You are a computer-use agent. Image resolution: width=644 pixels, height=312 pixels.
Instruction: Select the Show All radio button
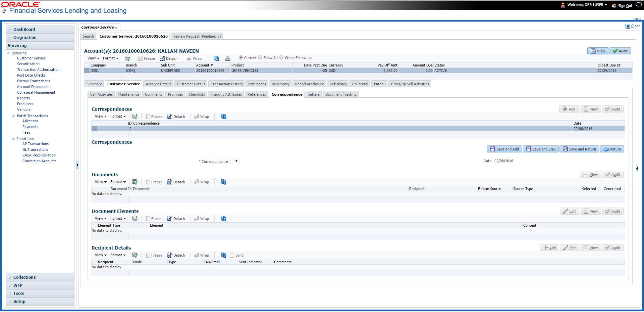pyautogui.click(x=260, y=57)
